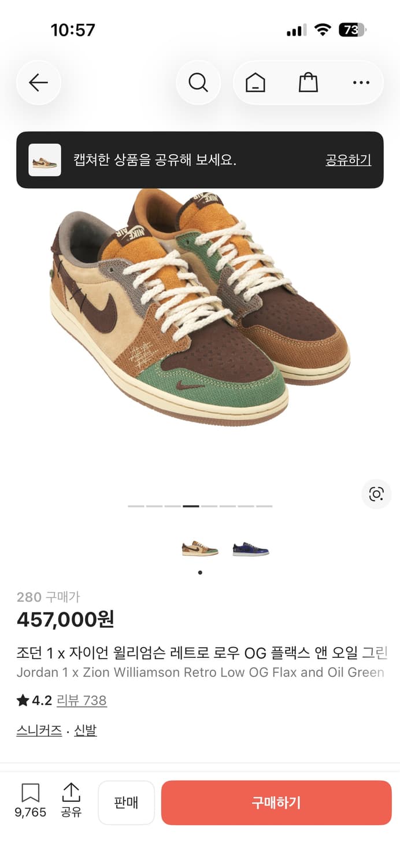Viewport: 400px width, 868px height.
Task: Open the 스니커즈 category link
Action: tap(39, 730)
